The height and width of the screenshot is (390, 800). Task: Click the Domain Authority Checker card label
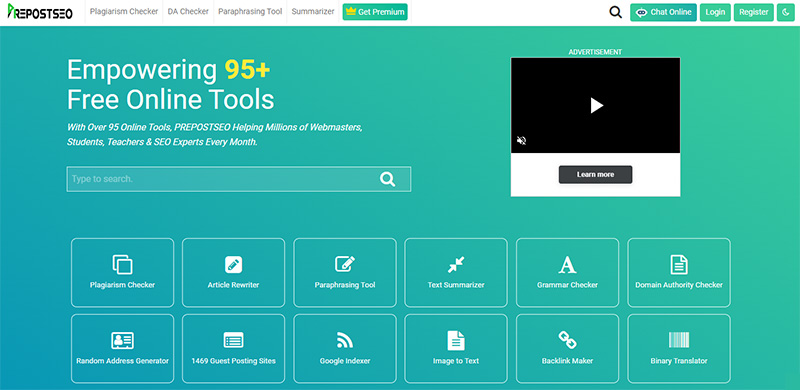pos(679,285)
